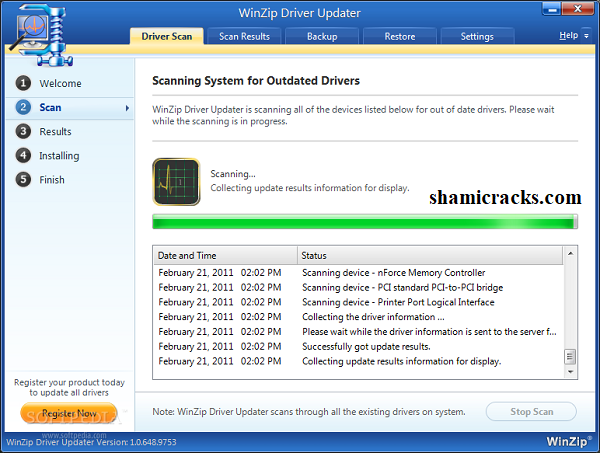Click the heartbeat scanning monitor icon
Viewport: 600px width, 453px height.
point(176,182)
